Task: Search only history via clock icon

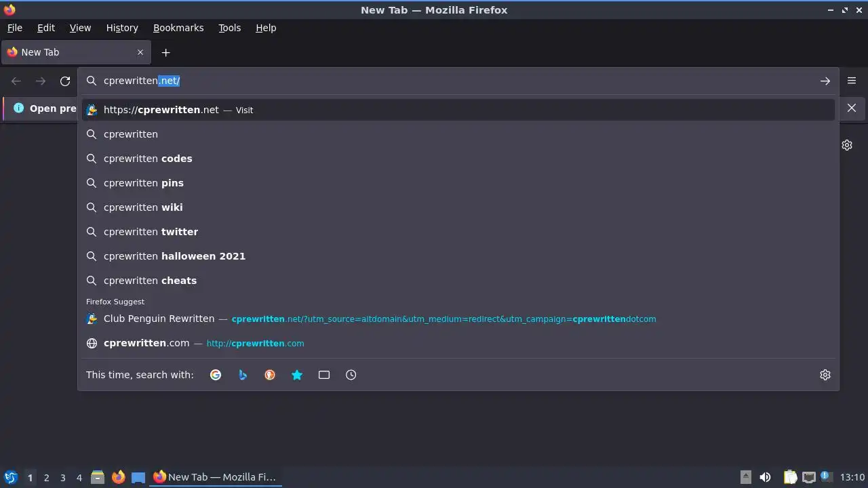Action: point(351,375)
